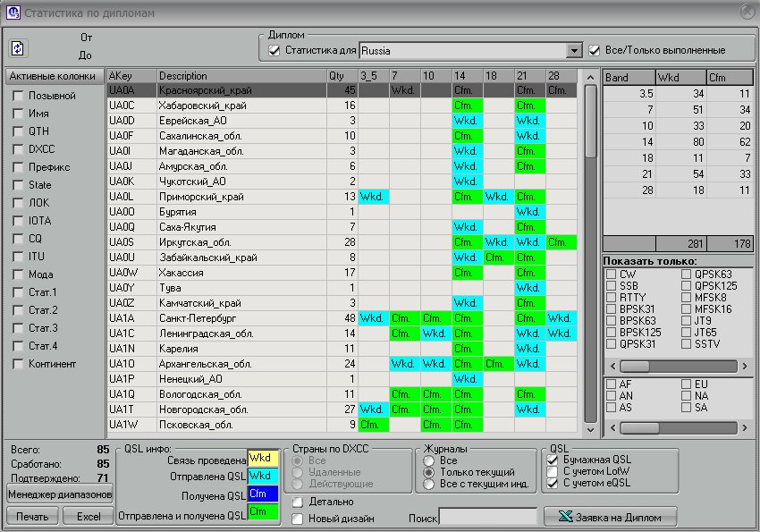The height and width of the screenshot is (532, 760).
Task: Enable the Позывной column checkbox
Action: 18,96
